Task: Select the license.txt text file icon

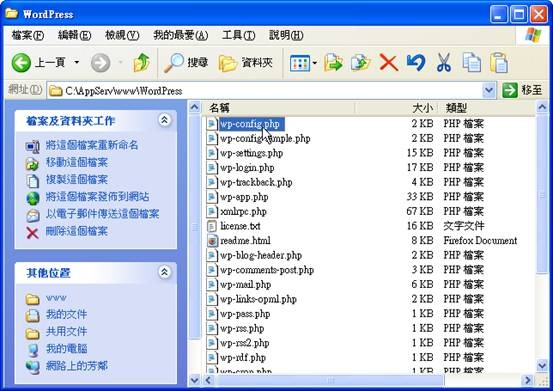Action: click(x=212, y=226)
